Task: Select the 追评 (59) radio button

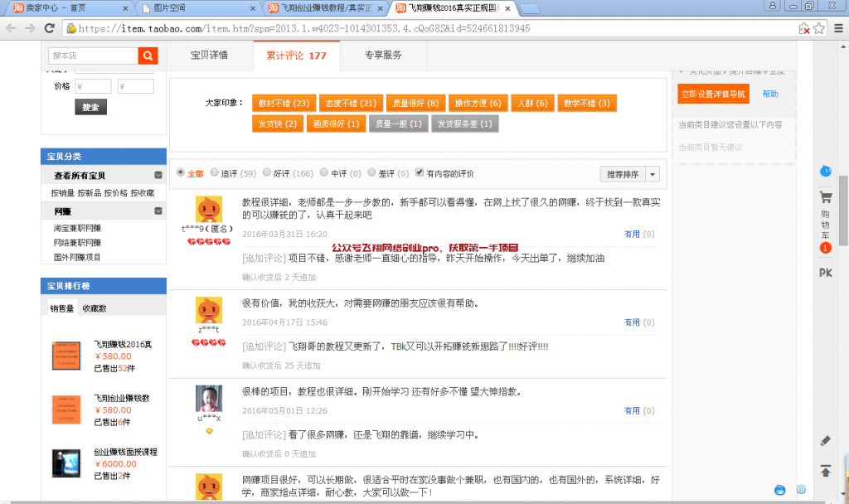Action: pos(214,173)
